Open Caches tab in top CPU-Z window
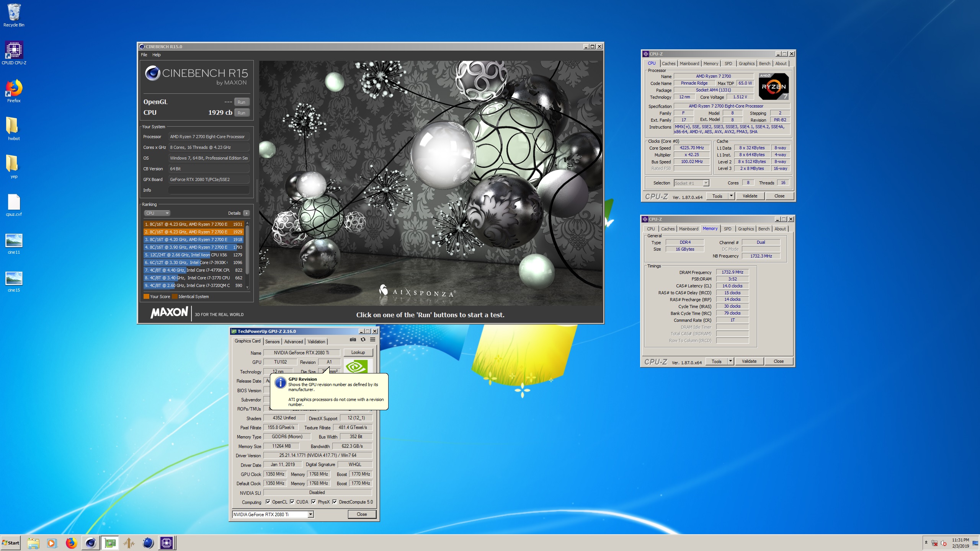The image size is (980, 551). [668, 64]
